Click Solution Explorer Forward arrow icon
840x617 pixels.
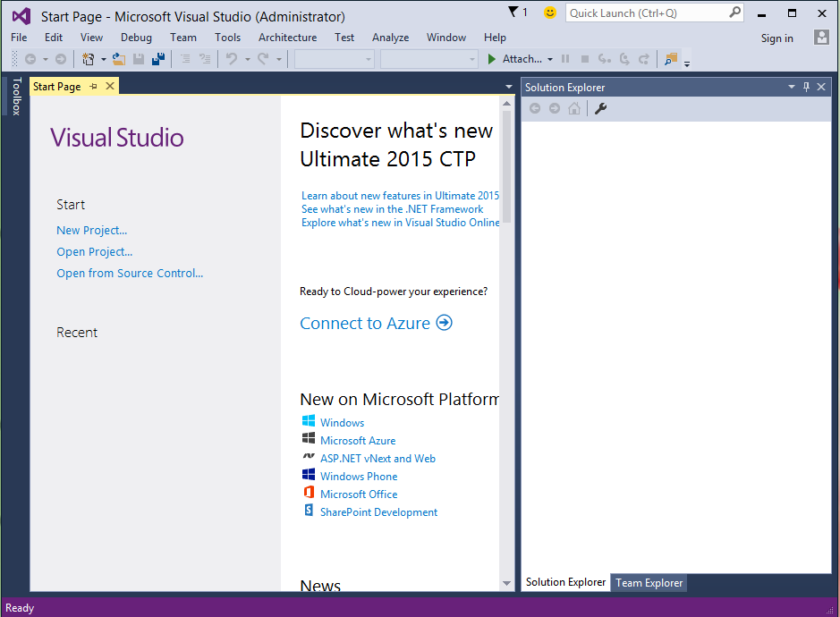[555, 109]
